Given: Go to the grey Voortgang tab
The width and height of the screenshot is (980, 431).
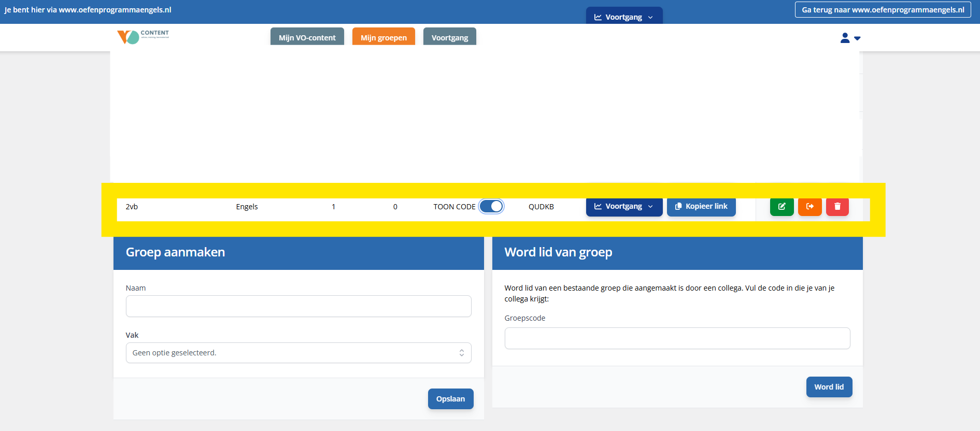Looking at the screenshot, I should coord(449,37).
